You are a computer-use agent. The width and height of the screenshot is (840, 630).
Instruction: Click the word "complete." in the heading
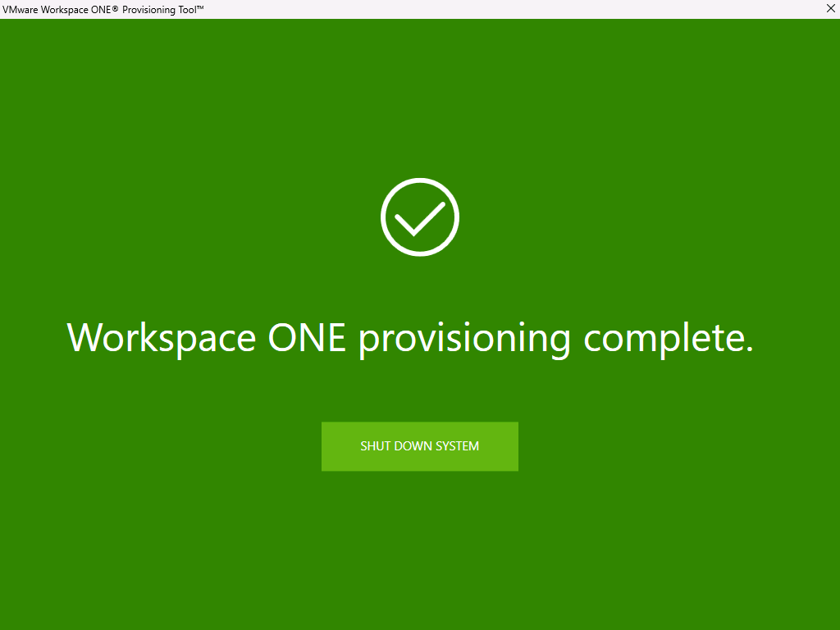click(668, 338)
